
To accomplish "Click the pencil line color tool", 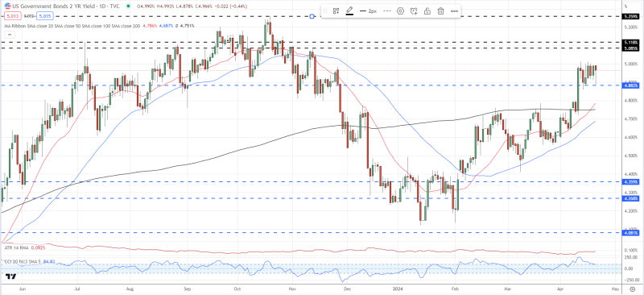I will 349,11.
